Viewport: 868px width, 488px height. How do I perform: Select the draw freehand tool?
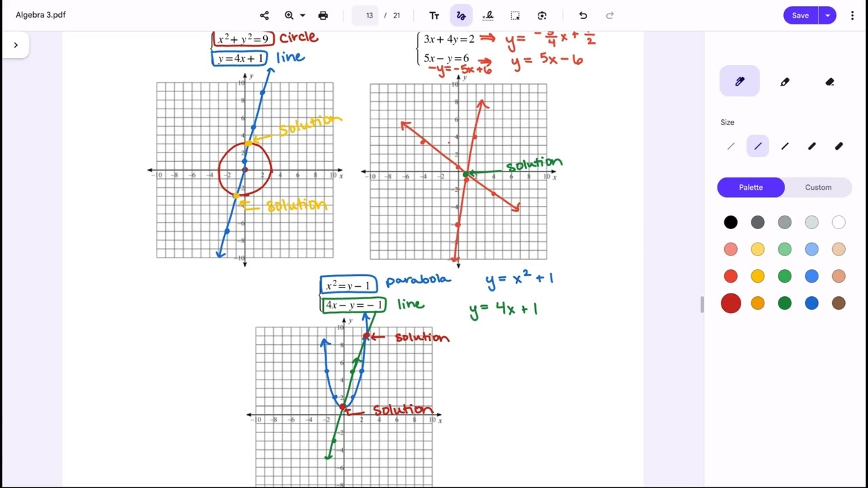461,15
